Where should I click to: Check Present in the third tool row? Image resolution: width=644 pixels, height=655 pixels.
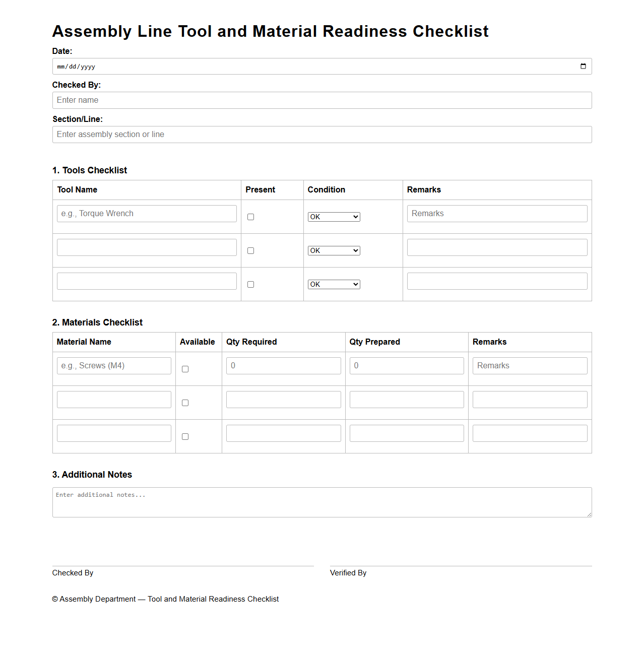[250, 284]
